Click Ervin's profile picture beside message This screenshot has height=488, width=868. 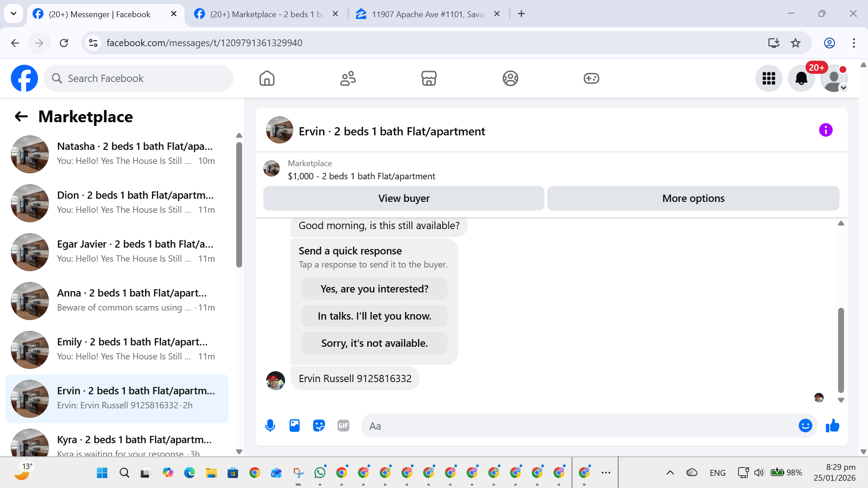[x=276, y=381]
